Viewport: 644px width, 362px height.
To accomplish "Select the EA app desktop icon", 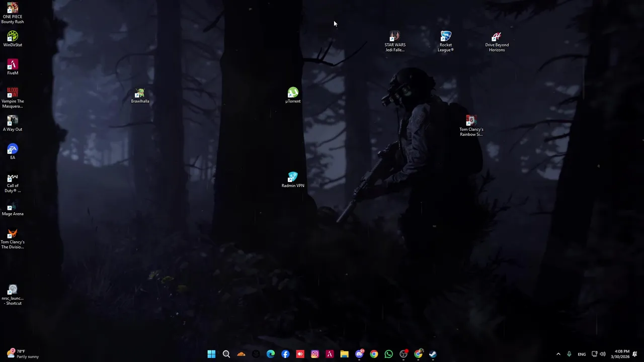I will coord(13,151).
